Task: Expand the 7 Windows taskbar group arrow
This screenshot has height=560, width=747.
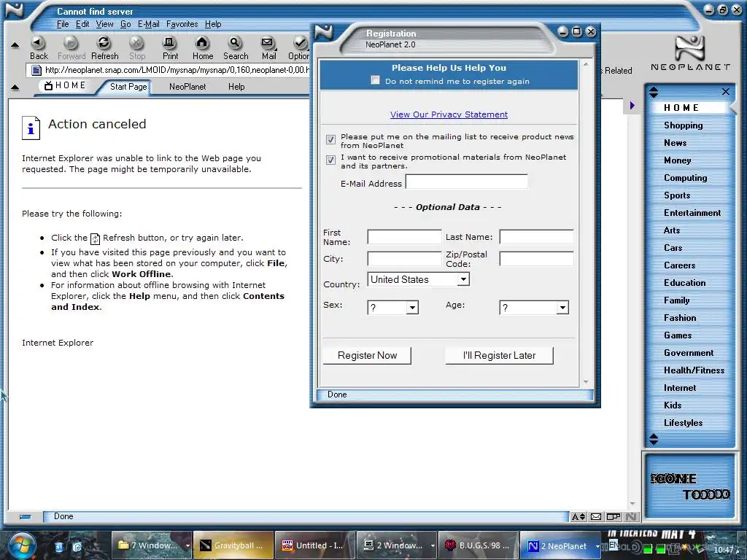Action: (187, 545)
